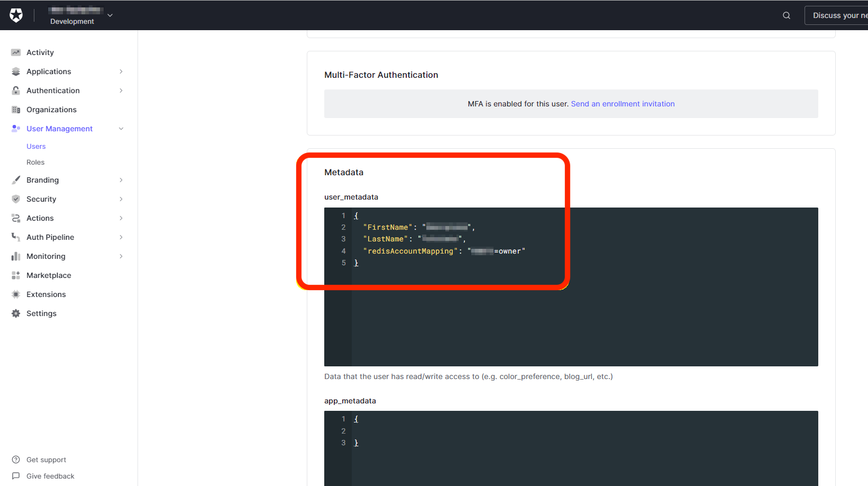Open Settings gear icon

pos(16,313)
